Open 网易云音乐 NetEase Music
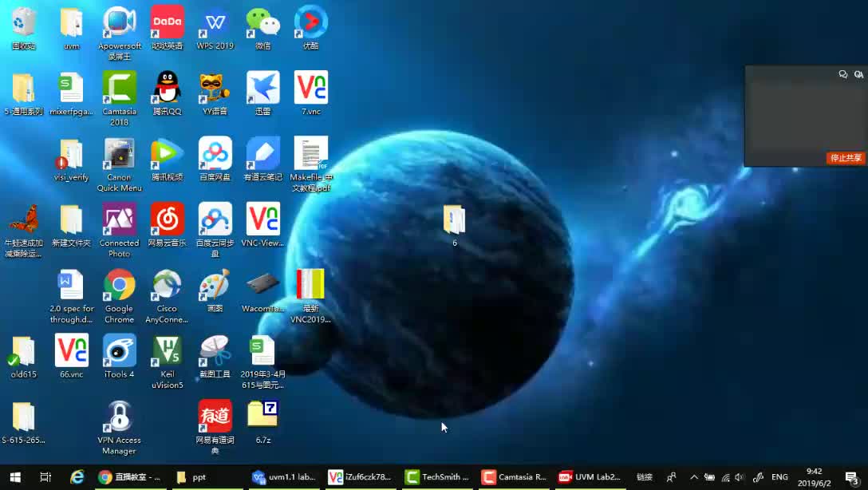Viewport: 868px width, 490px height. (x=168, y=225)
